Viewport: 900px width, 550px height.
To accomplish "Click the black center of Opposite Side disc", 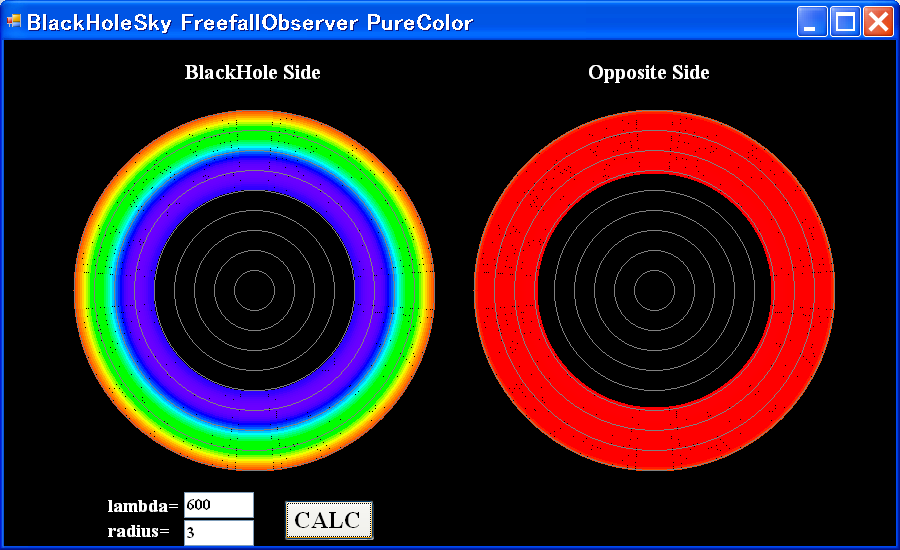I will click(x=654, y=290).
